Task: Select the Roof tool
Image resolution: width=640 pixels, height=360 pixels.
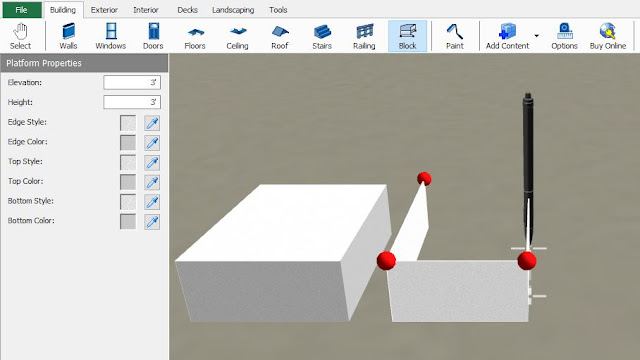Action: point(280,36)
